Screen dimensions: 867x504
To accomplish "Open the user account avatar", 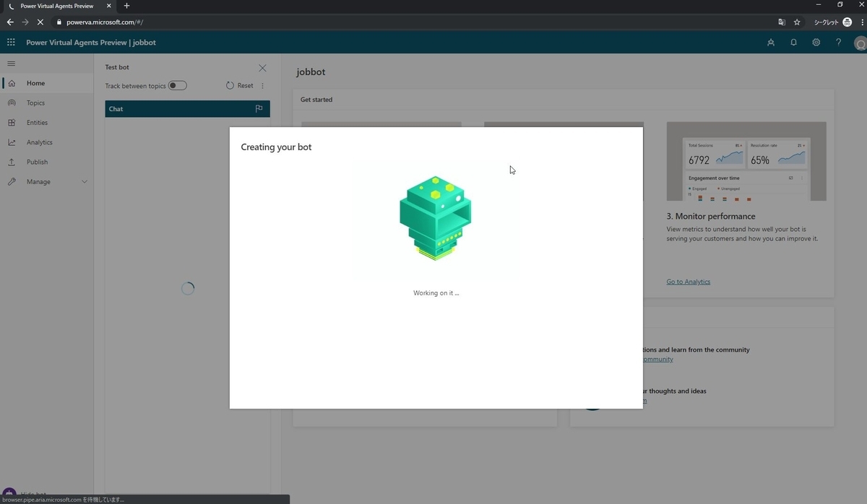I will (x=860, y=43).
